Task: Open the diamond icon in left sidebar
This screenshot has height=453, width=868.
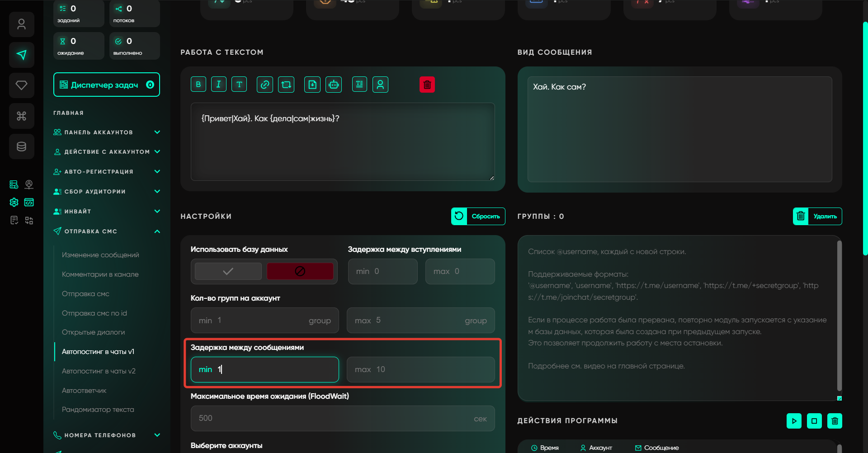Action: [21, 85]
